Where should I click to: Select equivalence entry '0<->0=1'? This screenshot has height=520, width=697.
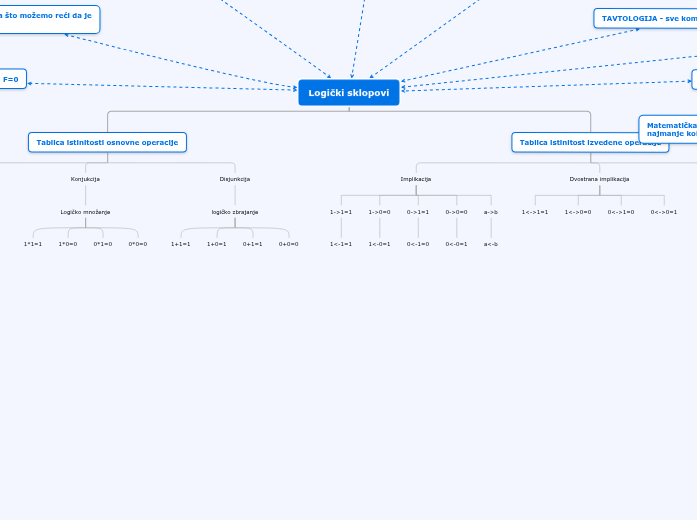coord(664,212)
